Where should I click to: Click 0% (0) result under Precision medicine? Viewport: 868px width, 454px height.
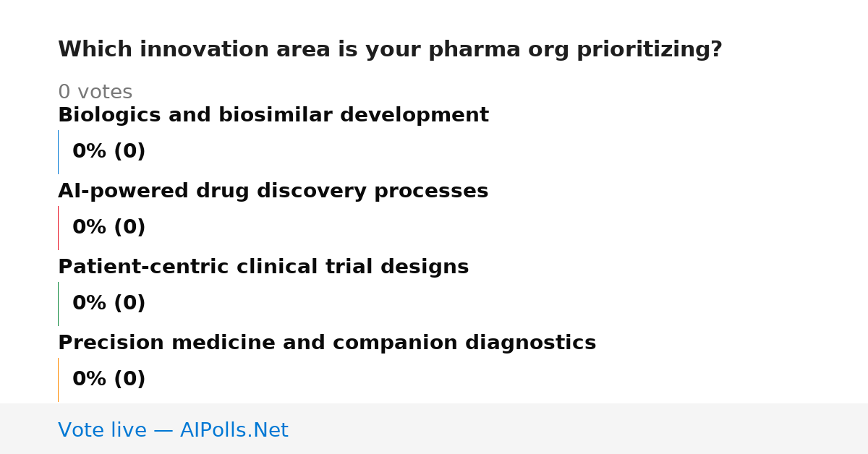[x=109, y=380]
